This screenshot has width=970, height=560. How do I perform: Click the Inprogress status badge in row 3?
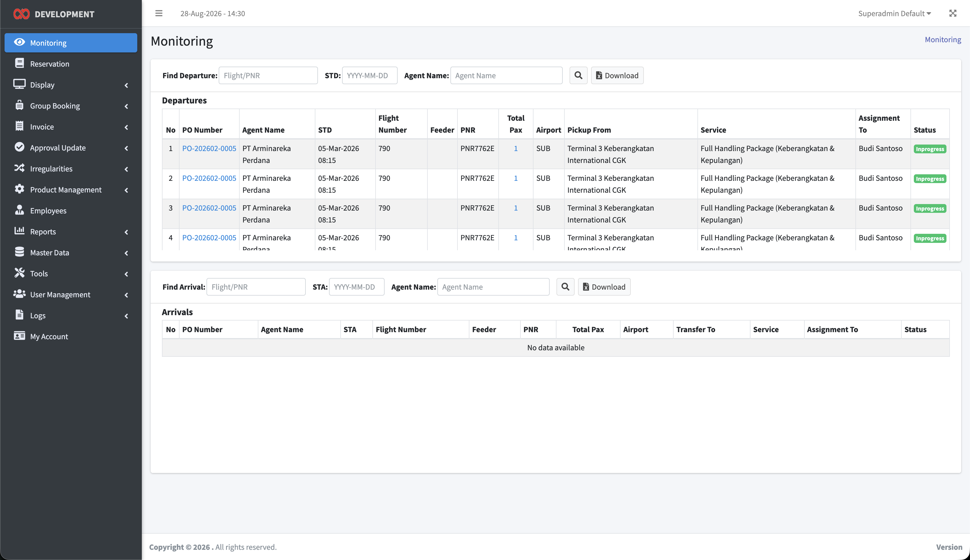[x=930, y=209]
